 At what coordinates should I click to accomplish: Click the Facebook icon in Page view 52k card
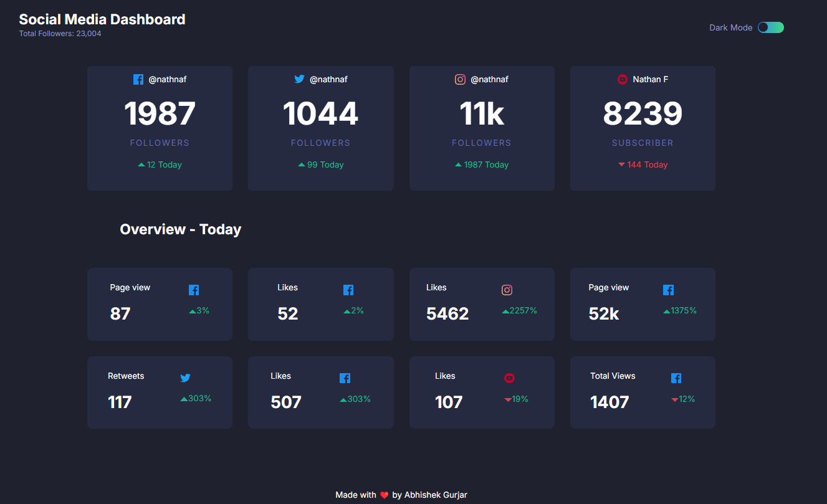669,290
